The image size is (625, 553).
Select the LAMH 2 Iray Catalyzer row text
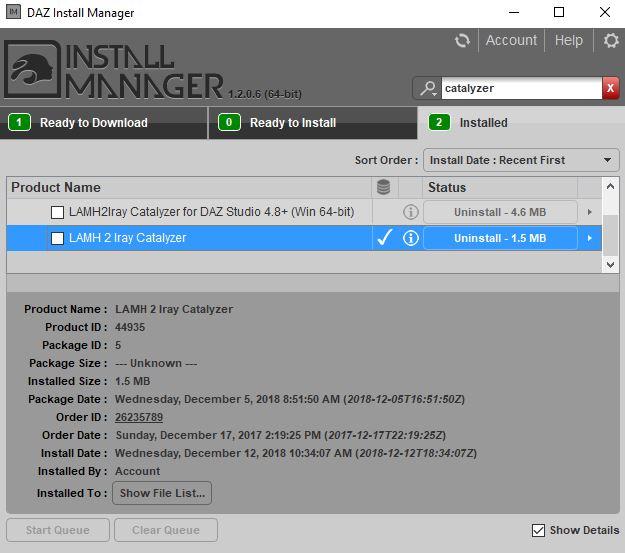[x=128, y=238]
